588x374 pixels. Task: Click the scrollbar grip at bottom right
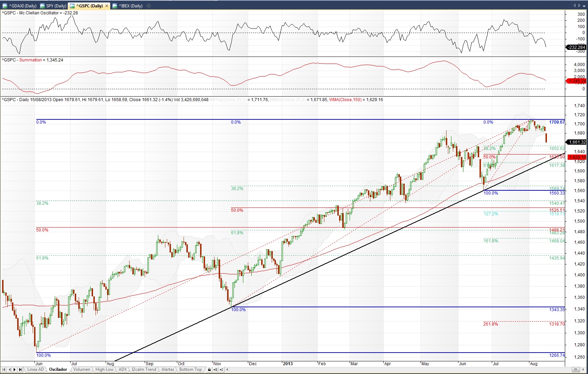pos(575,369)
